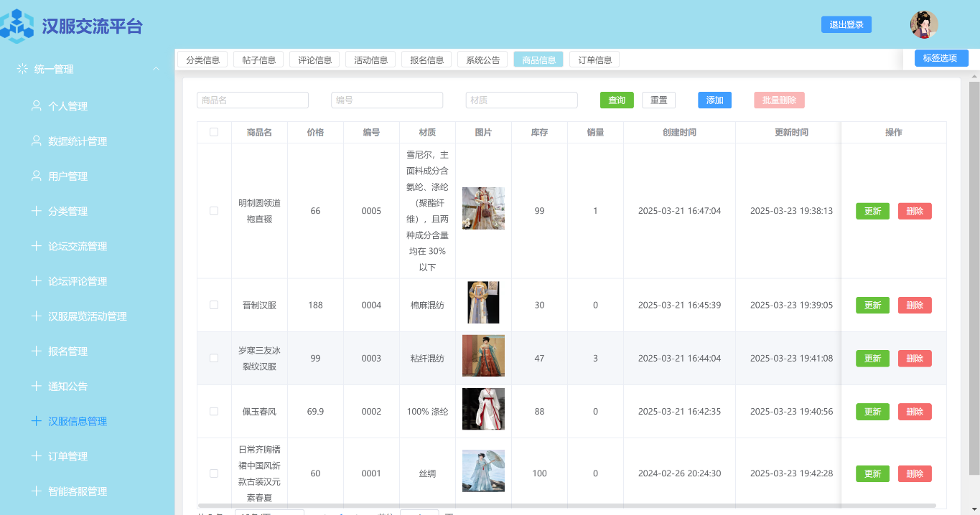Collapse the 统一管理 menu chevron
The image size is (980, 515).
coord(156,69)
